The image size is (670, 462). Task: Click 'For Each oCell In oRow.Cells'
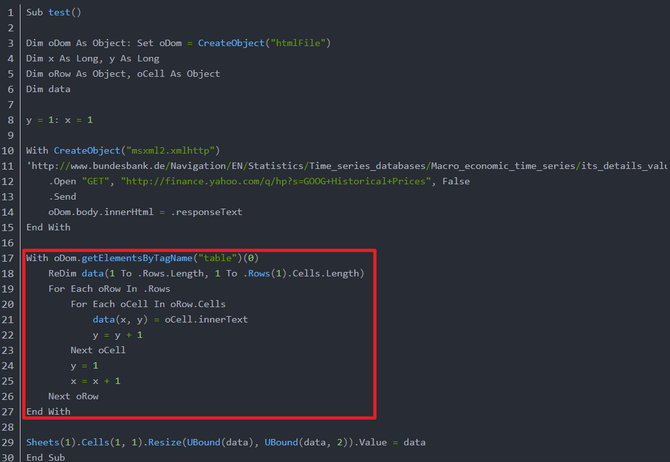pos(148,304)
